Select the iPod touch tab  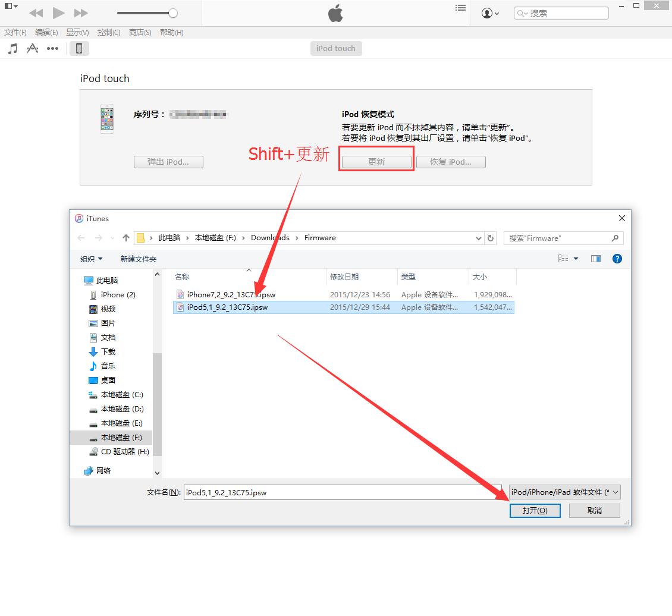pyautogui.click(x=336, y=48)
